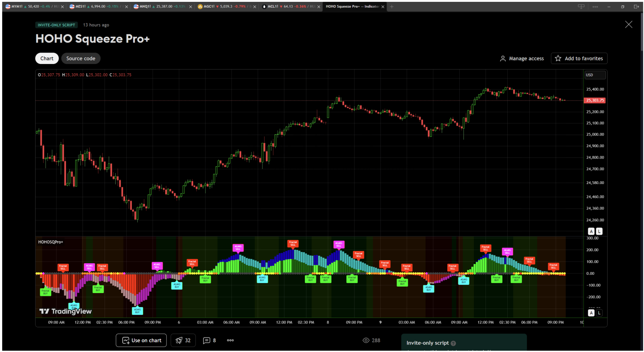
Task: Toggle log scale L on HOHOSQPro+ pane
Action: click(x=599, y=313)
